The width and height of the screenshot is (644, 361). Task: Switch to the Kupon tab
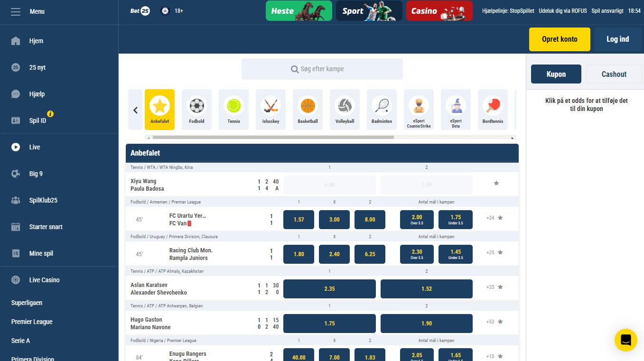point(556,74)
